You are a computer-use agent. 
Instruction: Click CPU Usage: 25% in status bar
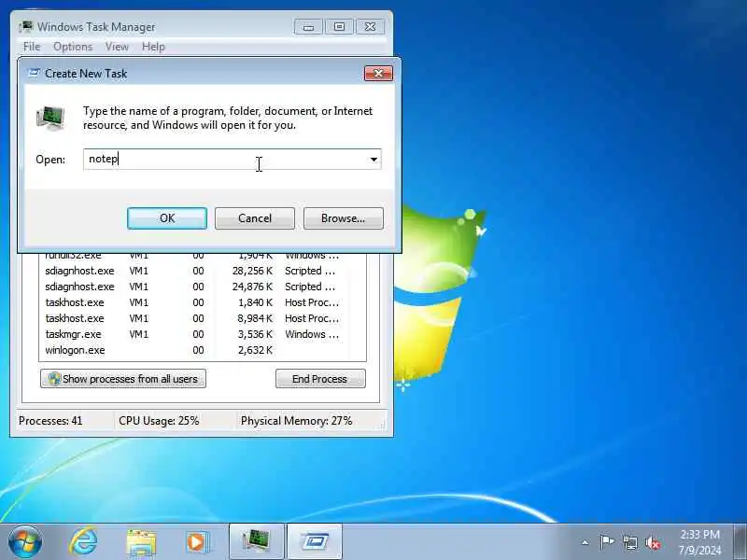coord(159,421)
